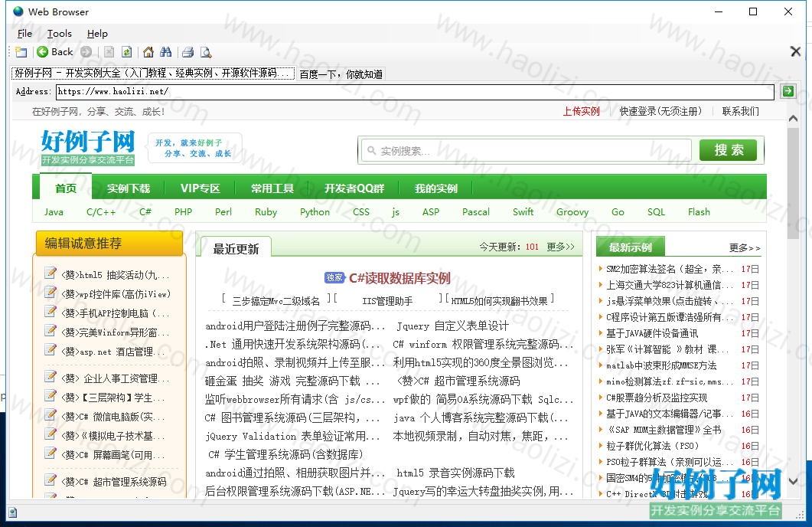
Task: Open the 三步搞定Mvc二级域名 link
Action: [276, 301]
